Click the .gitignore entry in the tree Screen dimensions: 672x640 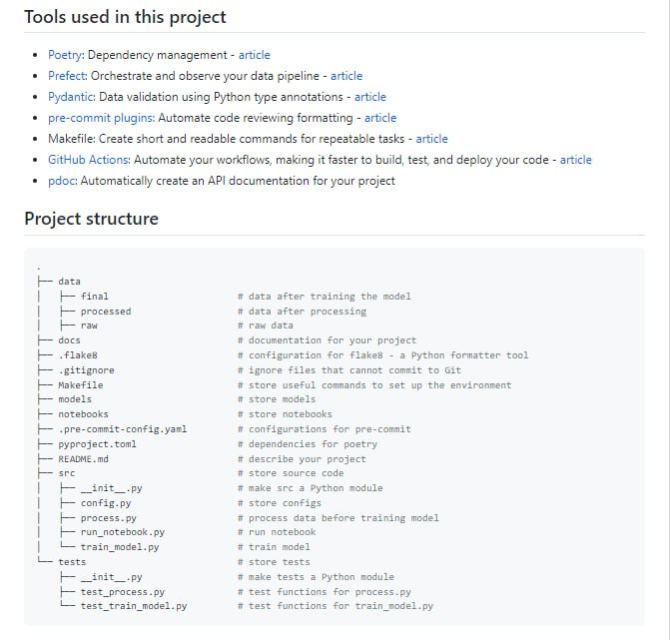tap(86, 369)
